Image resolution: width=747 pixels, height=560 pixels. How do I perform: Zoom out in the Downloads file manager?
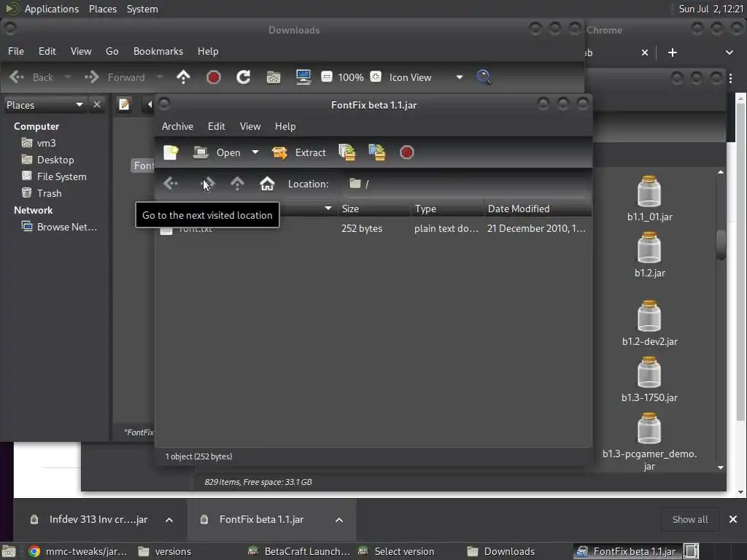point(326,77)
